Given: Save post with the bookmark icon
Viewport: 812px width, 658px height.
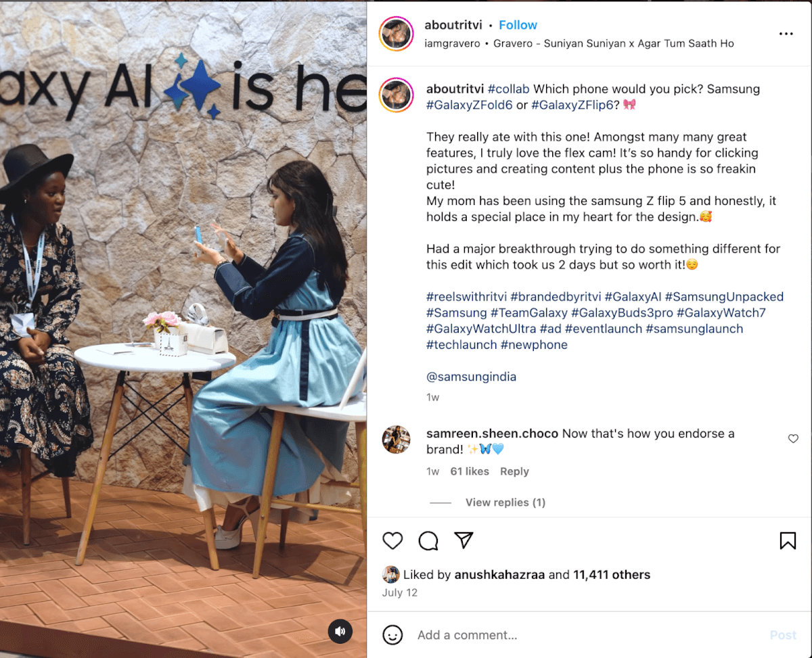Looking at the screenshot, I should pos(788,540).
